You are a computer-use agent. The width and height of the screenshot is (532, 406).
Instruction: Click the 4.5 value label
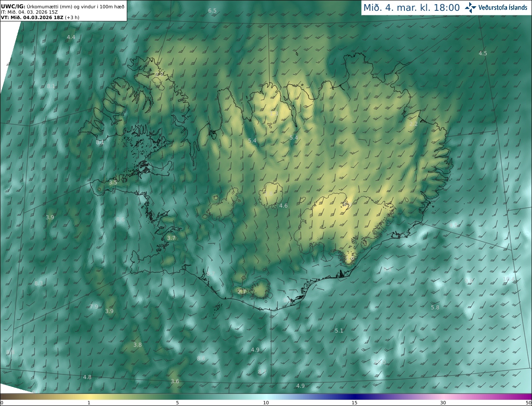[x=483, y=53]
